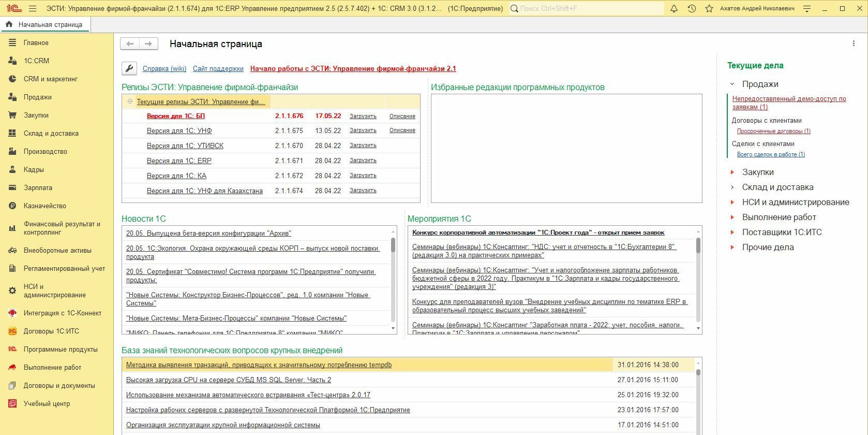Screen dimensions: 868x435
Task: Click the global search field
Action: 586,8
